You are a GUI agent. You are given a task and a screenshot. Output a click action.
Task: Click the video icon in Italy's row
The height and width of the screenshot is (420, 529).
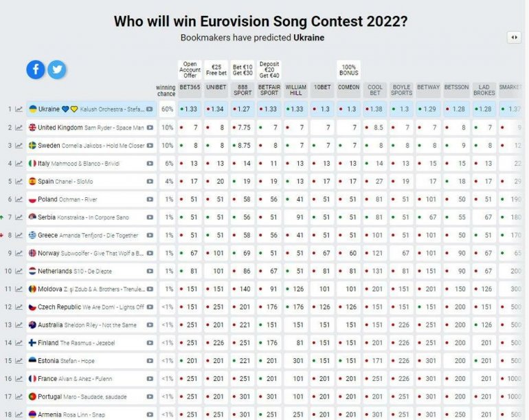[x=150, y=164]
